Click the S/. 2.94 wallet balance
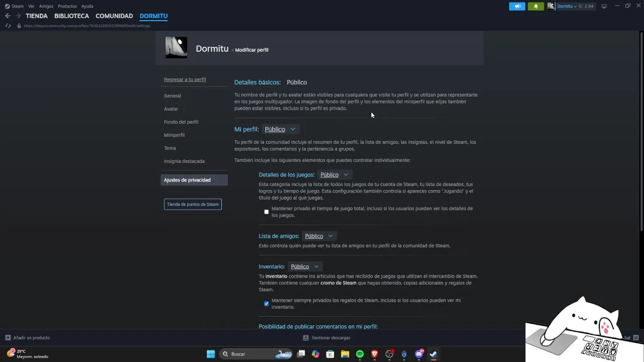This screenshot has width=644, height=362. [587, 6]
